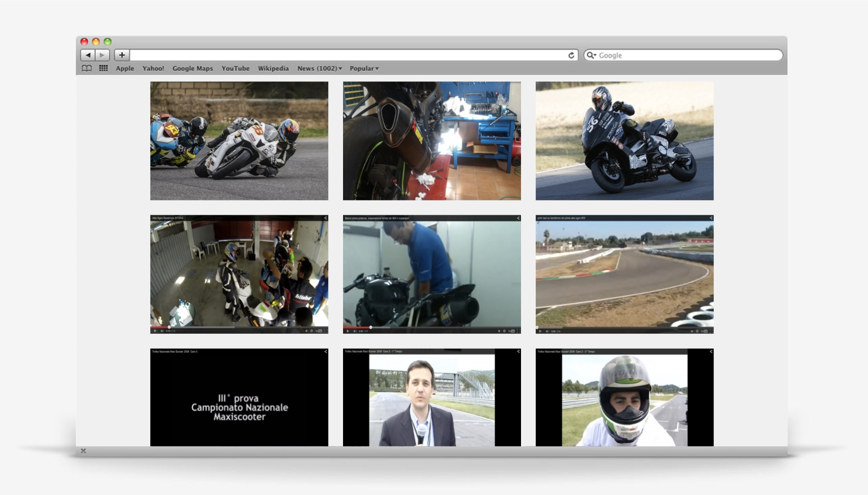868x495 pixels.
Task: Click the magnifier icon in Google search
Action: coord(590,55)
